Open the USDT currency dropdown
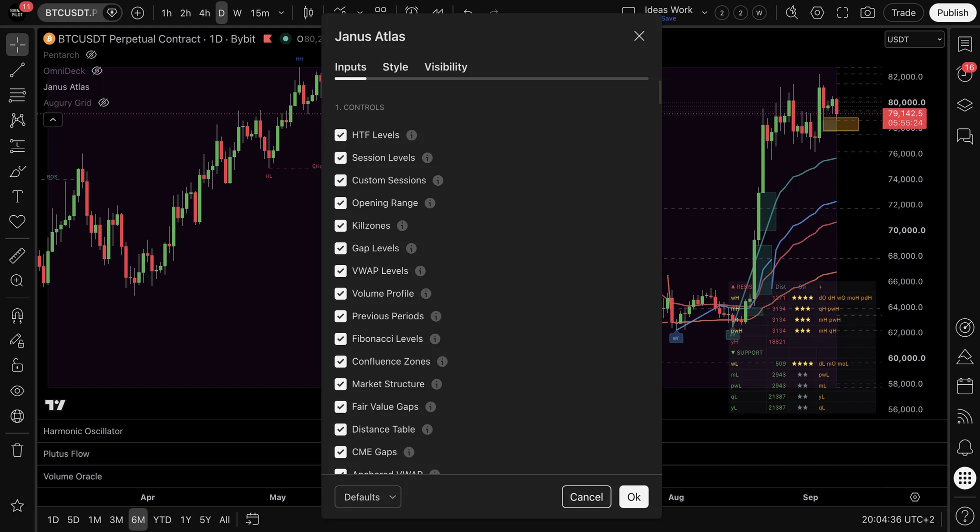 [x=914, y=39]
